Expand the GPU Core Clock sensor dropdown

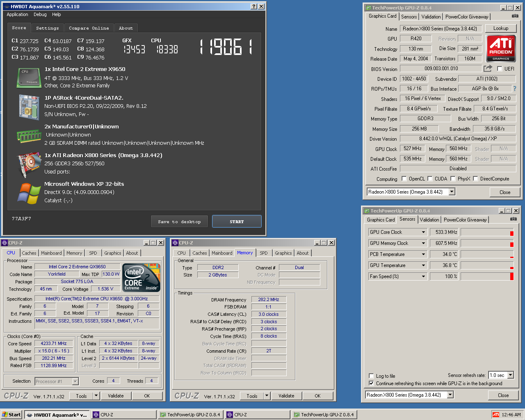423,232
